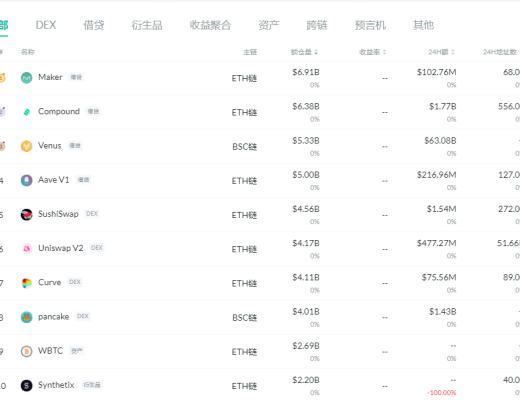Click the Aave V1 logo icon

pyautogui.click(x=27, y=180)
